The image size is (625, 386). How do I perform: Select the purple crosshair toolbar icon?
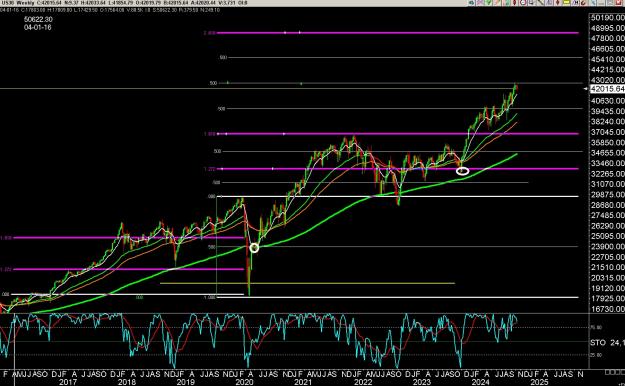[480, 3]
